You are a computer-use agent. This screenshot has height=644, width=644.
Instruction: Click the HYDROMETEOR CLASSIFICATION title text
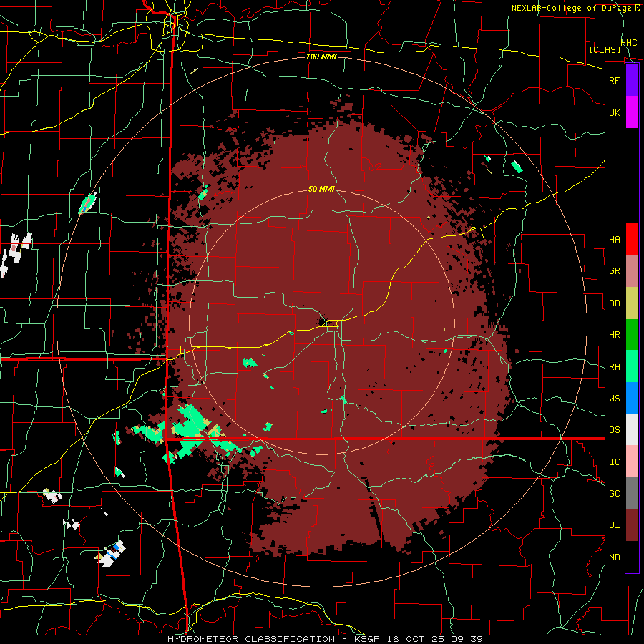pos(251,639)
